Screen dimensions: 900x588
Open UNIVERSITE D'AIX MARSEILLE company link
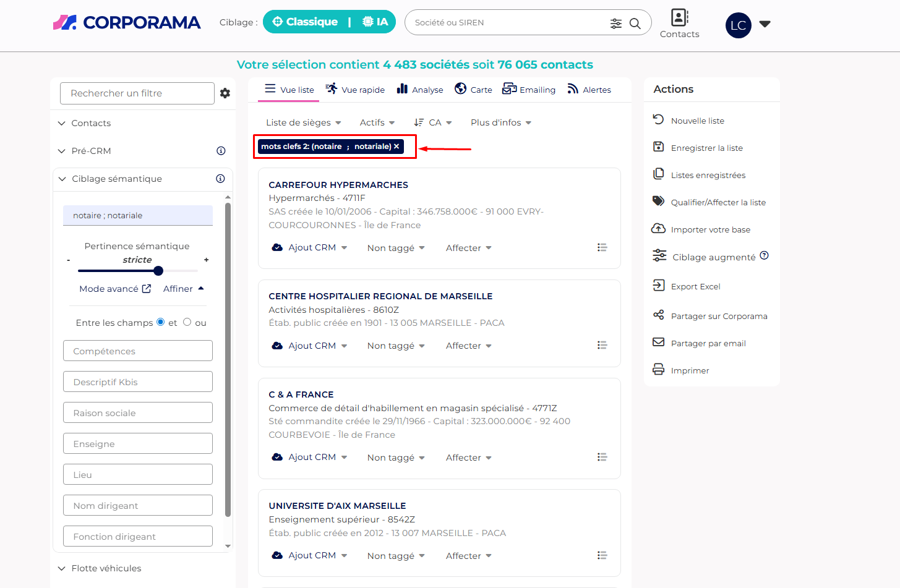[x=337, y=506]
